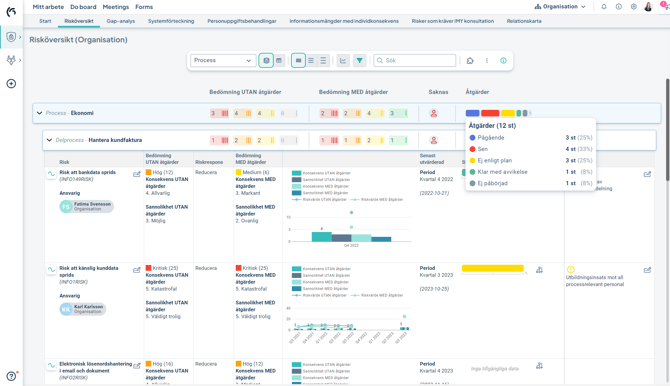The height and width of the screenshot is (386, 670).
Task: Click the vertical page scrollbar
Action: coord(667,130)
